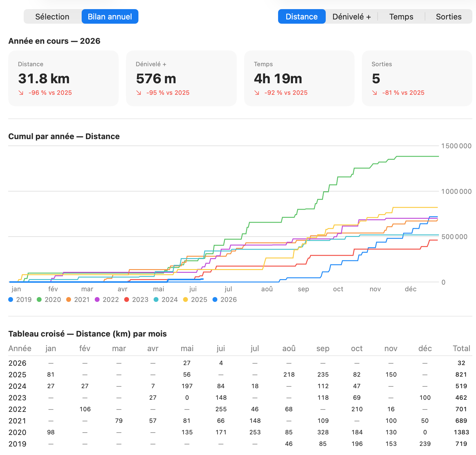Click the '-81 % vs 2025' comparison text
The width and height of the screenshot is (476, 455).
(403, 93)
